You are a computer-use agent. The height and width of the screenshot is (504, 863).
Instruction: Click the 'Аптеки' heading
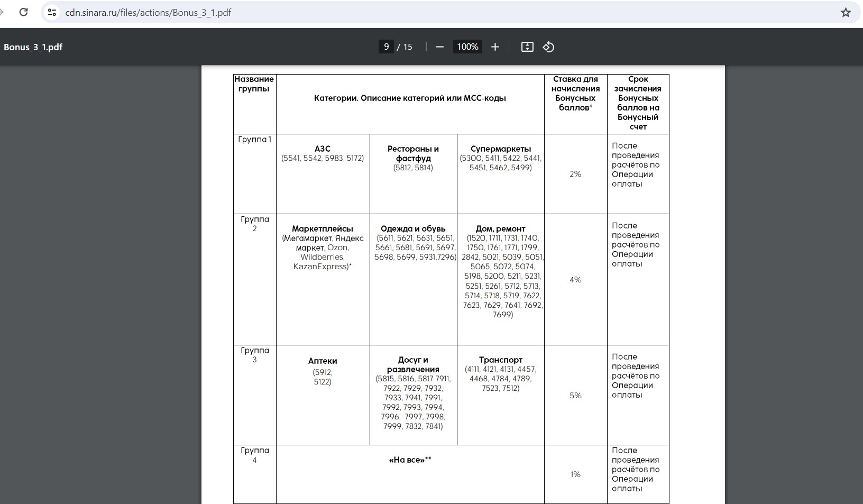point(323,361)
